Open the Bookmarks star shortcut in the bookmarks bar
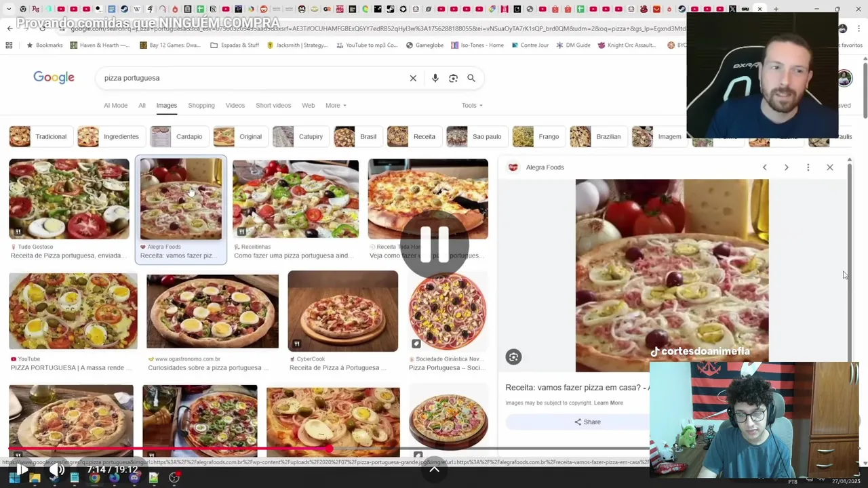Image resolution: width=868 pixels, height=488 pixels. pos(45,45)
